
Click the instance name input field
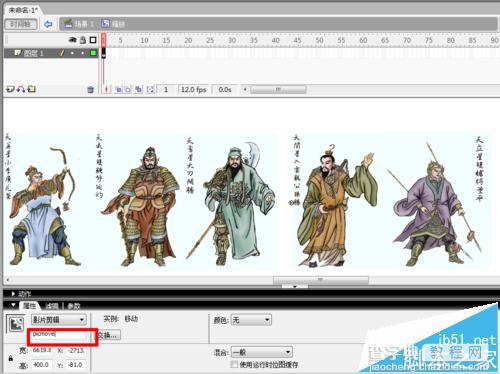point(59,335)
